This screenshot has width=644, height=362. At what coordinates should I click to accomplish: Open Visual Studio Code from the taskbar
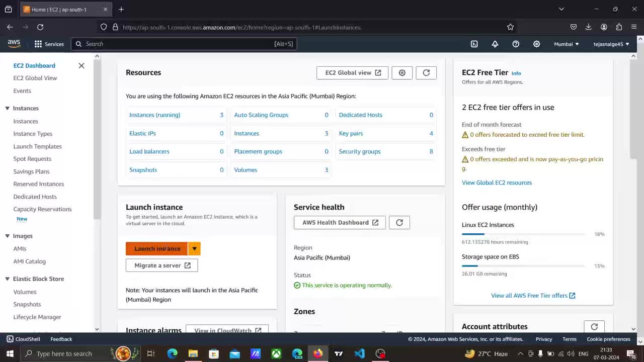[x=359, y=354]
